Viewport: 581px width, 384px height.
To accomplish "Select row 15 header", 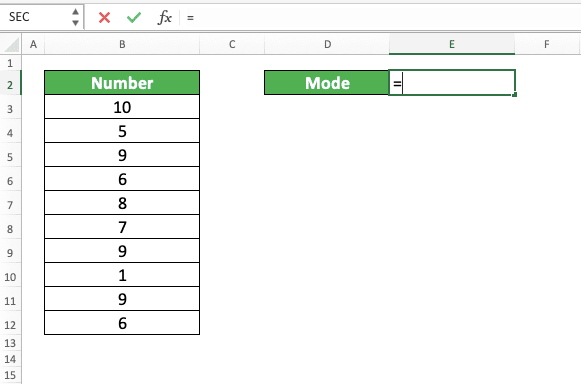I will coord(10,375).
